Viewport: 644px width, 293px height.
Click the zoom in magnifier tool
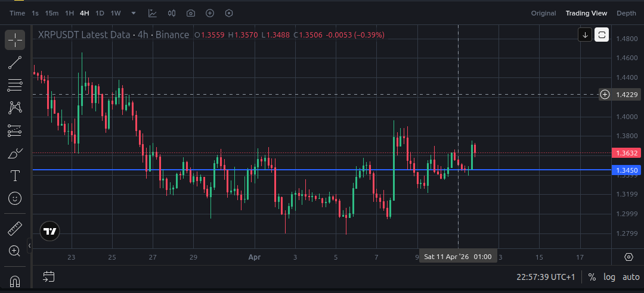(15, 251)
